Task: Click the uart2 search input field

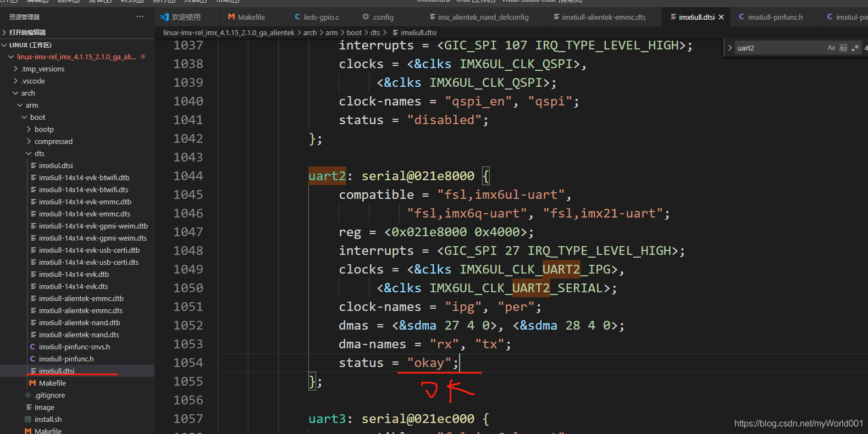Action: (x=781, y=48)
